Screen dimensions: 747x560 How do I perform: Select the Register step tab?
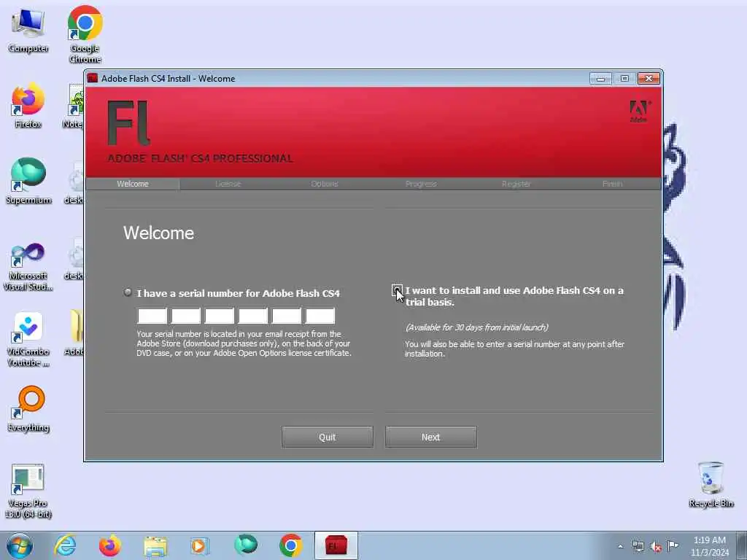point(516,184)
